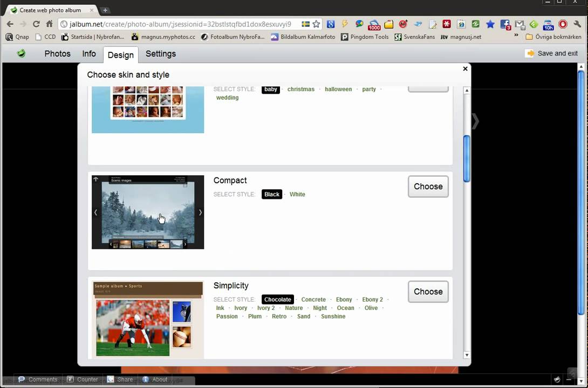Open the Google extension icon

coord(330,24)
